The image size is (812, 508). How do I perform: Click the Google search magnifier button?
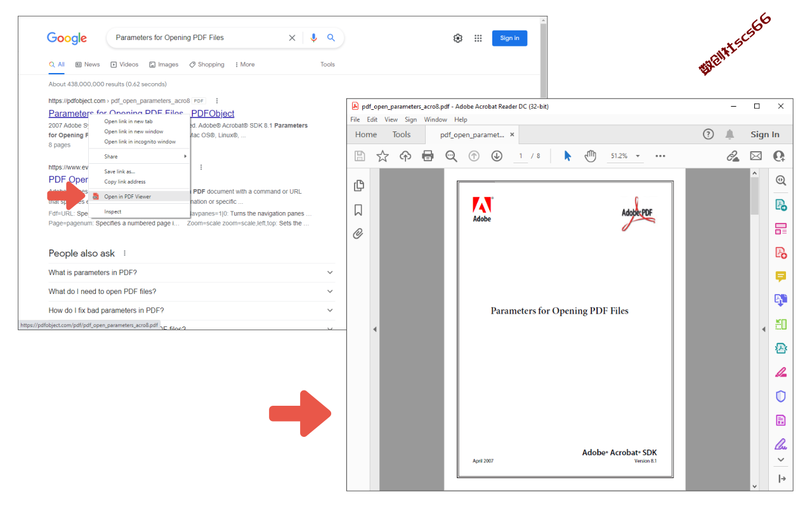(x=331, y=37)
